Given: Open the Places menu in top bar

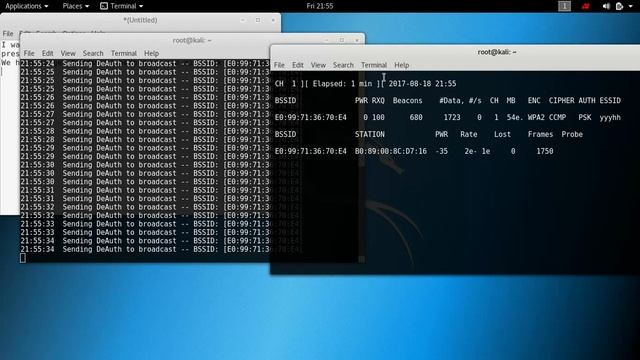Looking at the screenshot, I should (76, 6).
